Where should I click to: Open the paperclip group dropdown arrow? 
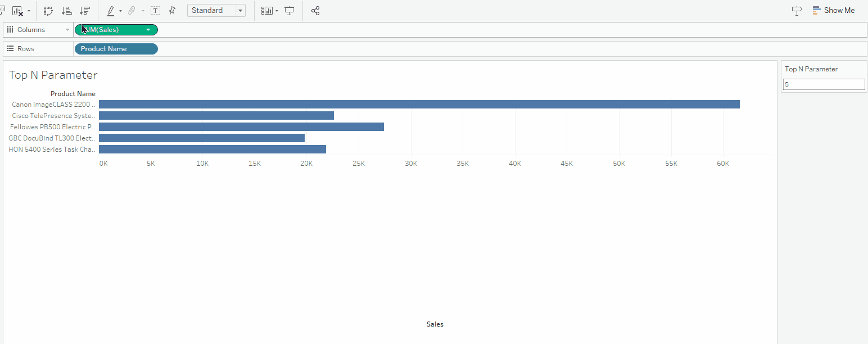pyautogui.click(x=143, y=11)
